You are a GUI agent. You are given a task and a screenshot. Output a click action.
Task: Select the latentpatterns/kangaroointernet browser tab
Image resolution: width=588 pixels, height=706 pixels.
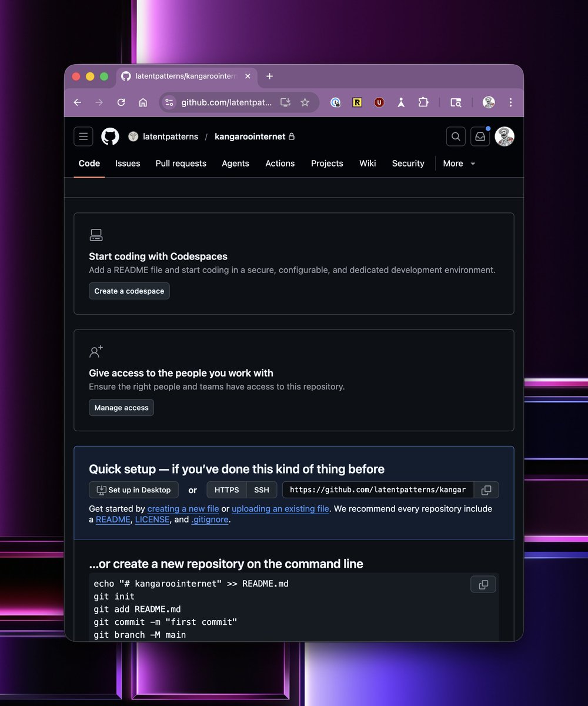point(187,76)
